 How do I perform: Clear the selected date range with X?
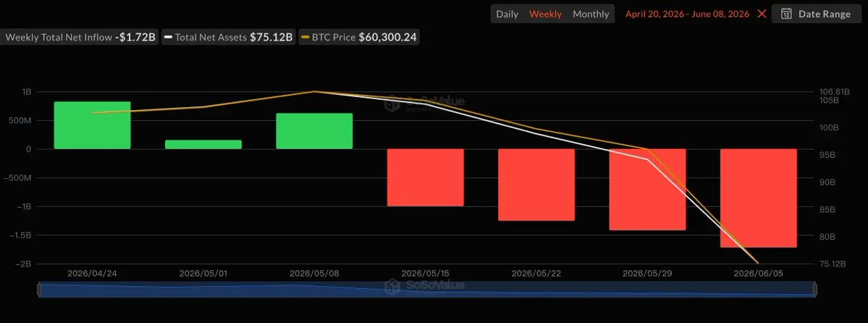tap(762, 14)
